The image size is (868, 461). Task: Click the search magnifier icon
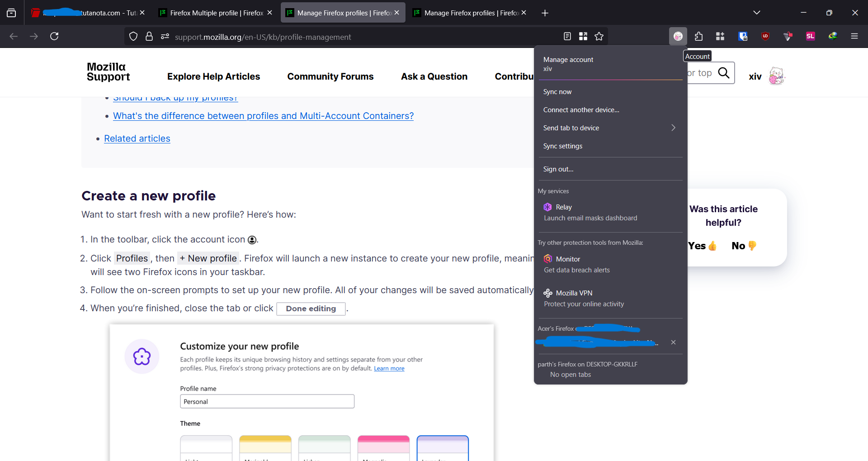(724, 73)
